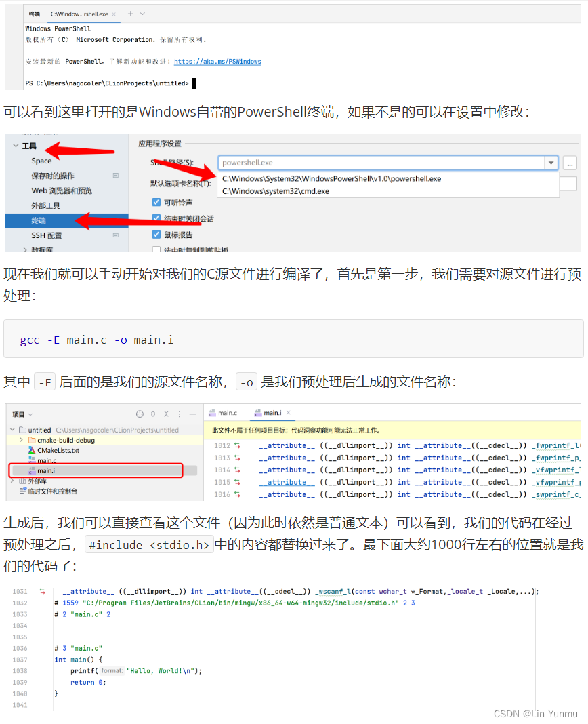Image resolution: width=588 pixels, height=724 pixels.
Task: Click line number 1037 in the gutter
Action: tap(20, 660)
